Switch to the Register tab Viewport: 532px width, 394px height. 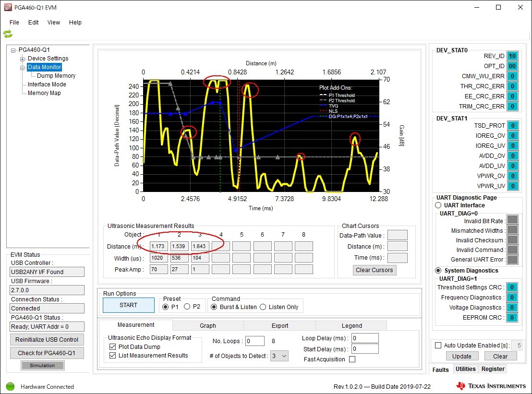click(493, 369)
